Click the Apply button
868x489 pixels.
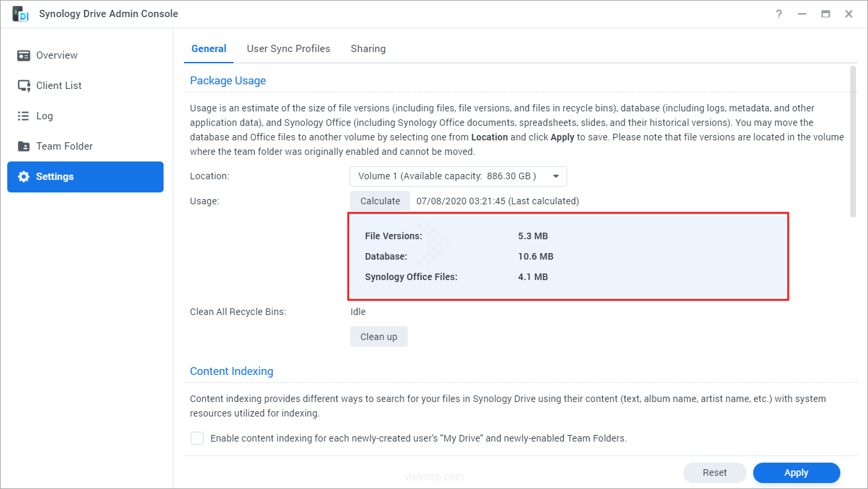coord(796,473)
